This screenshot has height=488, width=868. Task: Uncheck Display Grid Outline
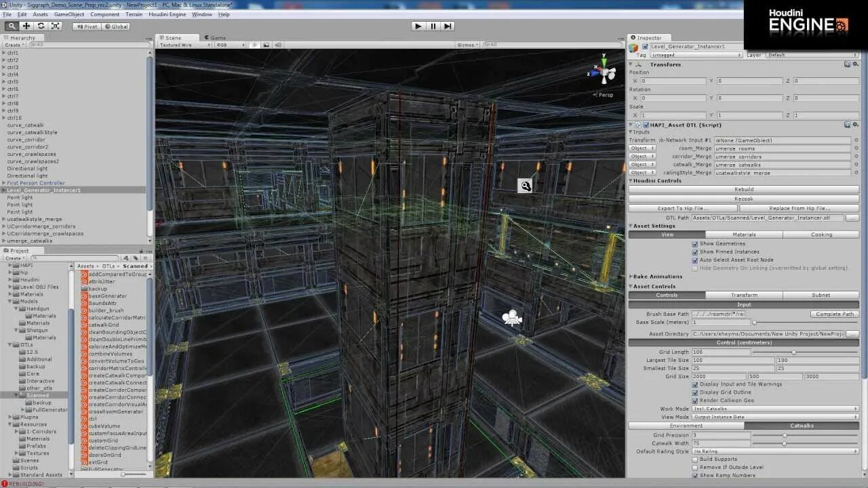695,392
